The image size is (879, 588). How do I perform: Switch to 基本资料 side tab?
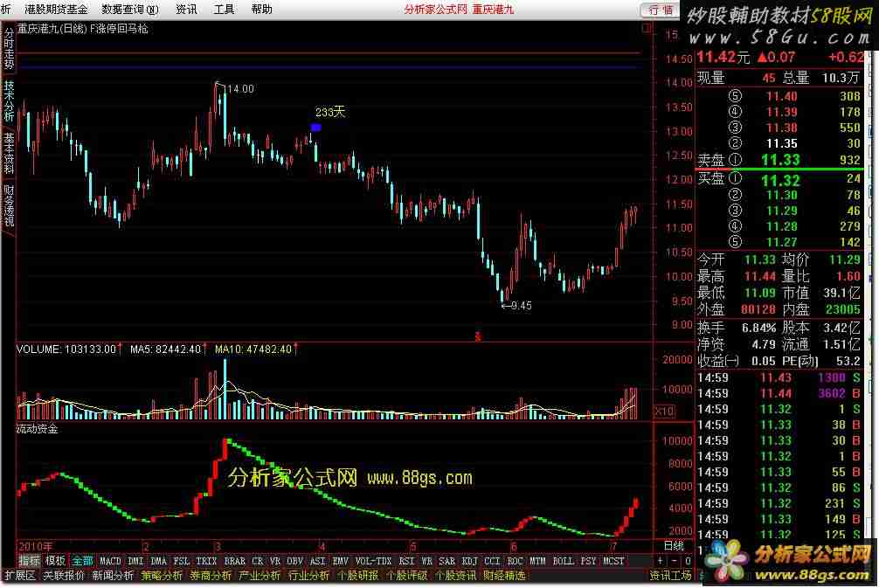(x=9, y=153)
